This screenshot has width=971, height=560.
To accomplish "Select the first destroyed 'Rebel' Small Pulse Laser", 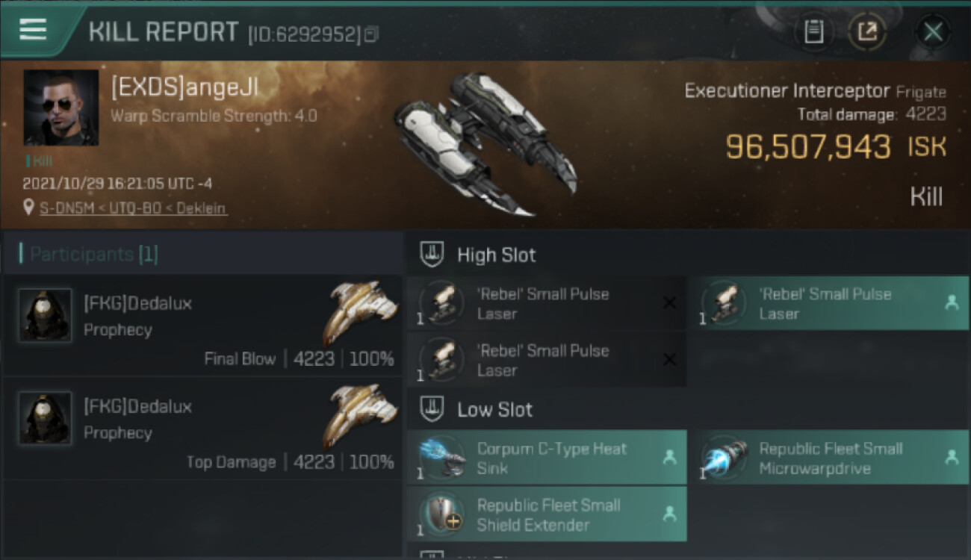I will coord(547,303).
